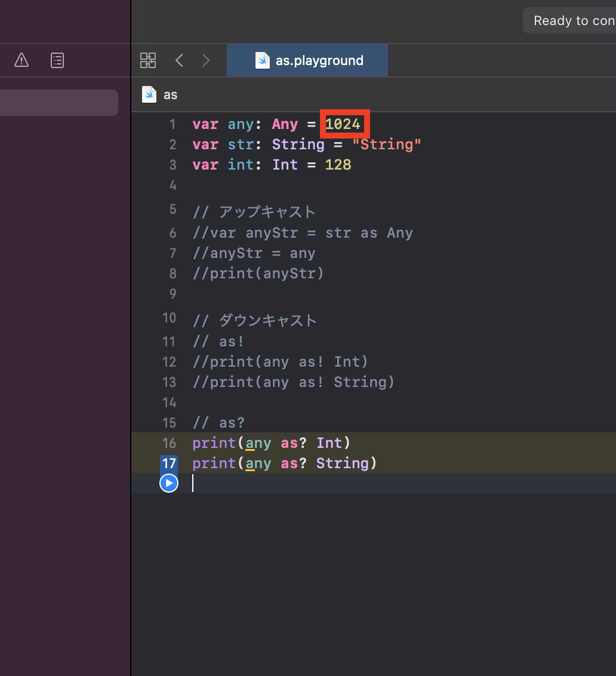Click line number 17 in the gutter

[x=169, y=463]
